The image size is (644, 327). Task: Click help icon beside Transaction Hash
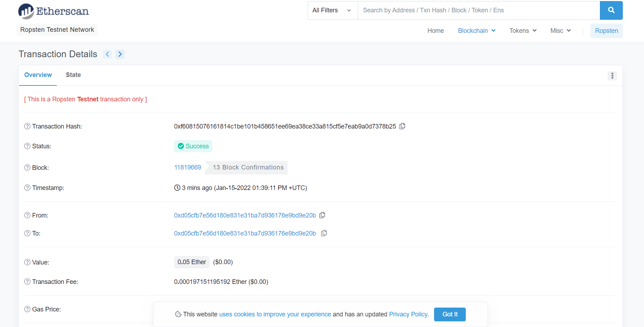point(27,126)
